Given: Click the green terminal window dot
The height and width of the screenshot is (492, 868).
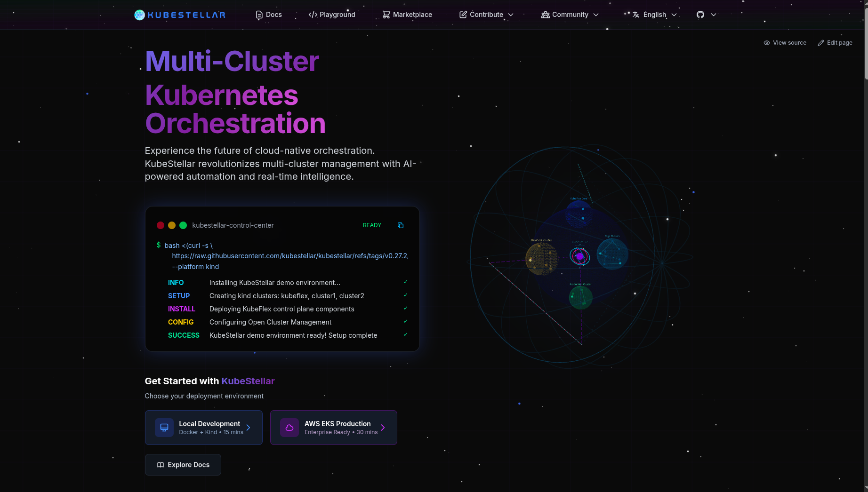Looking at the screenshot, I should click(183, 226).
